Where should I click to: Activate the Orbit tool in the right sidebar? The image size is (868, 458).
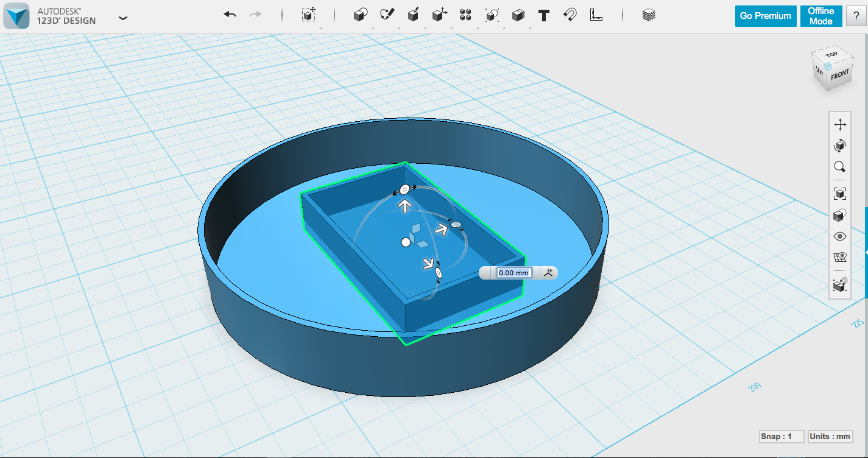click(839, 146)
